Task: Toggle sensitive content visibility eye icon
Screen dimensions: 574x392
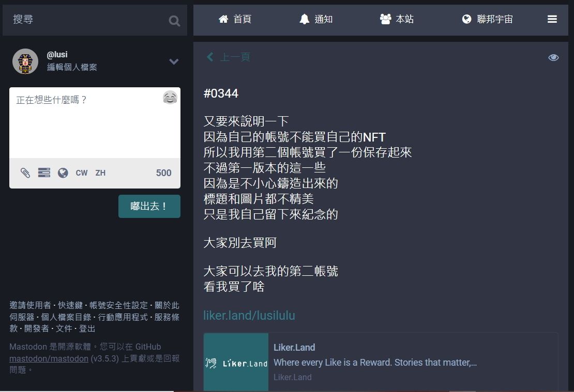Action: pyautogui.click(x=553, y=57)
